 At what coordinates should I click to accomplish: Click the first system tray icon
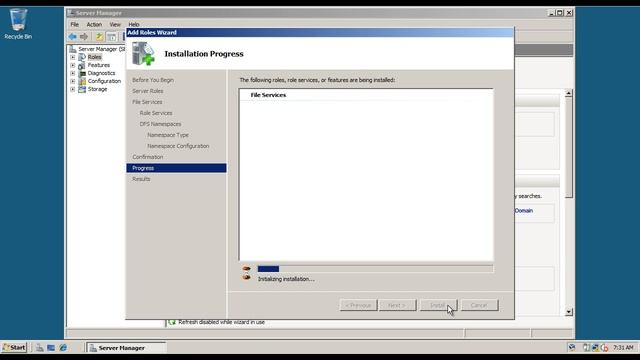(572, 348)
